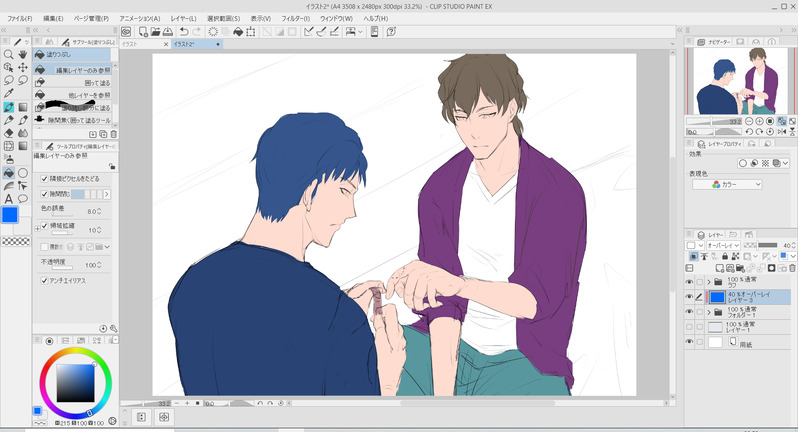Click inside the color wheel square picker
This screenshot has height=432, width=798.
click(x=75, y=383)
